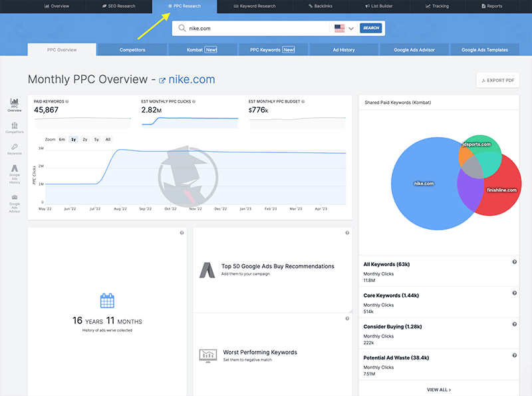This screenshot has height=396, width=532.
Task: Select PPC Overview sub-tab
Action: click(x=62, y=50)
